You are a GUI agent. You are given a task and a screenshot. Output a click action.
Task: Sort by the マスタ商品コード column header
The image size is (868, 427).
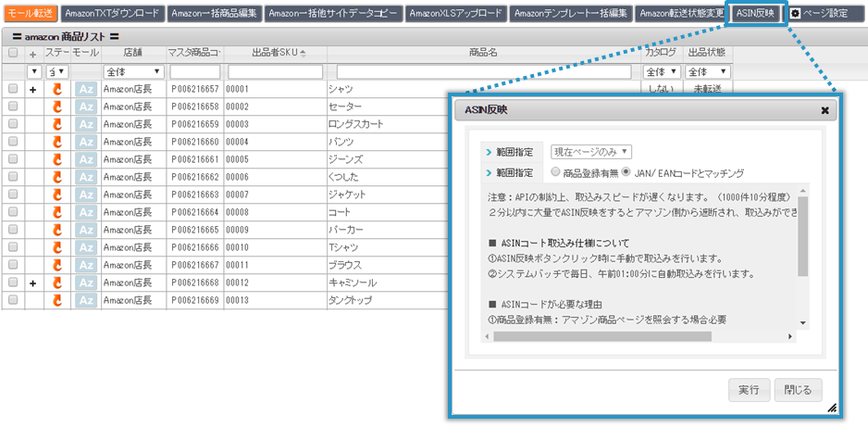[x=194, y=53]
